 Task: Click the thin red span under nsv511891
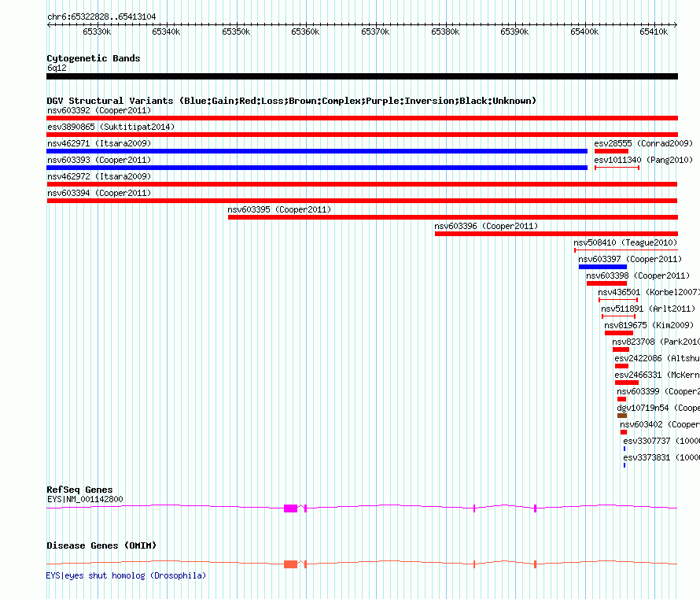coord(618,316)
